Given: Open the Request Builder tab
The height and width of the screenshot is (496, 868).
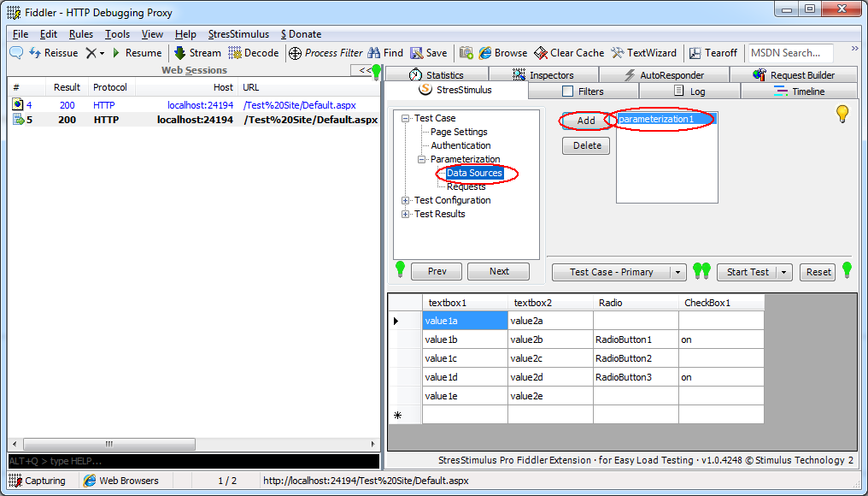Looking at the screenshot, I should tap(794, 74).
